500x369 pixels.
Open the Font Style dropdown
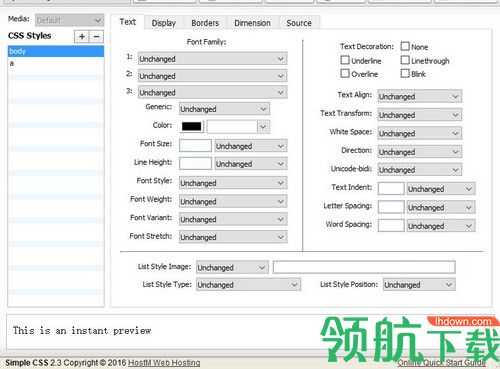pyautogui.click(x=233, y=183)
